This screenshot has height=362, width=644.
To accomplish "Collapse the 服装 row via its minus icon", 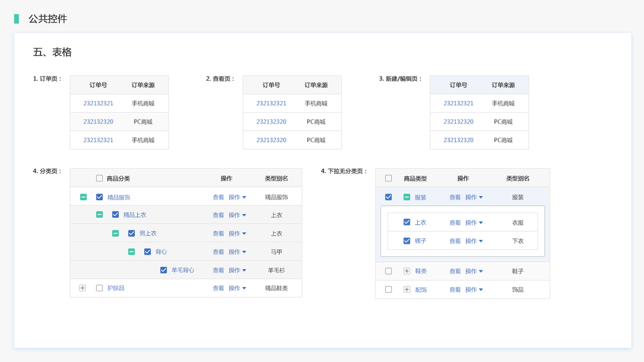I will pos(407,197).
